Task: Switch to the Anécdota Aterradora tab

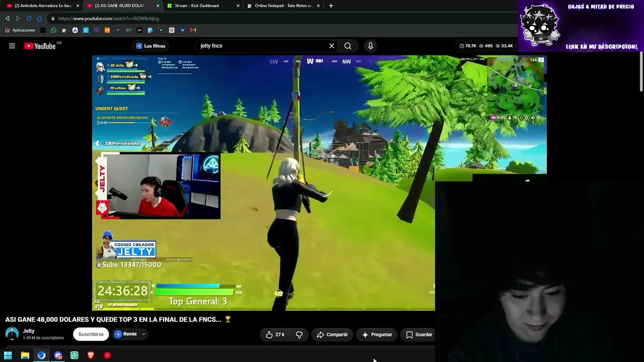Action: pos(42,6)
